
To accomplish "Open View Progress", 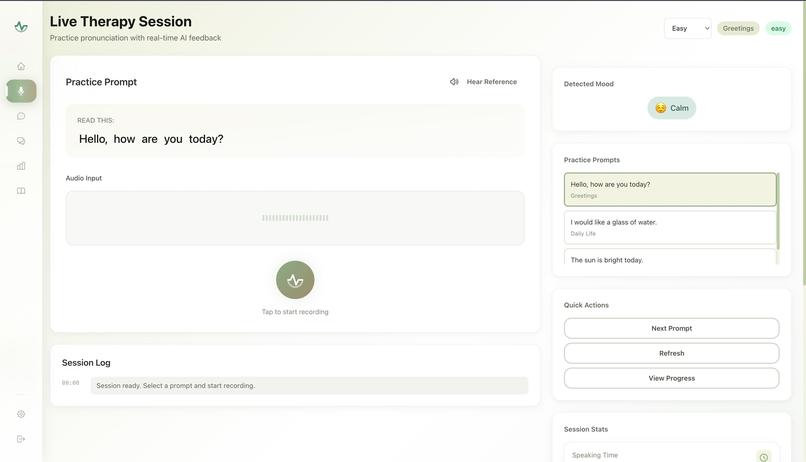I will 671,378.
